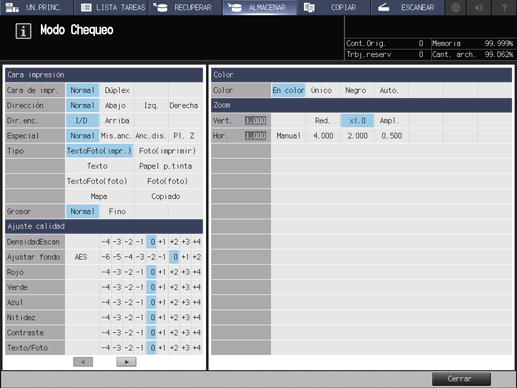This screenshot has width=517, height=388.
Task: Click the Vert. zoom value field
Action: point(255,121)
